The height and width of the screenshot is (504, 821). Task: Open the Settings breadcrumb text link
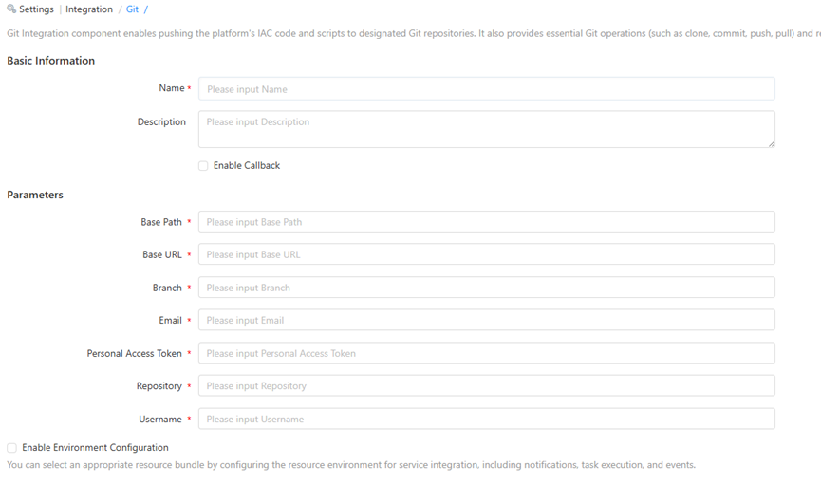click(36, 9)
